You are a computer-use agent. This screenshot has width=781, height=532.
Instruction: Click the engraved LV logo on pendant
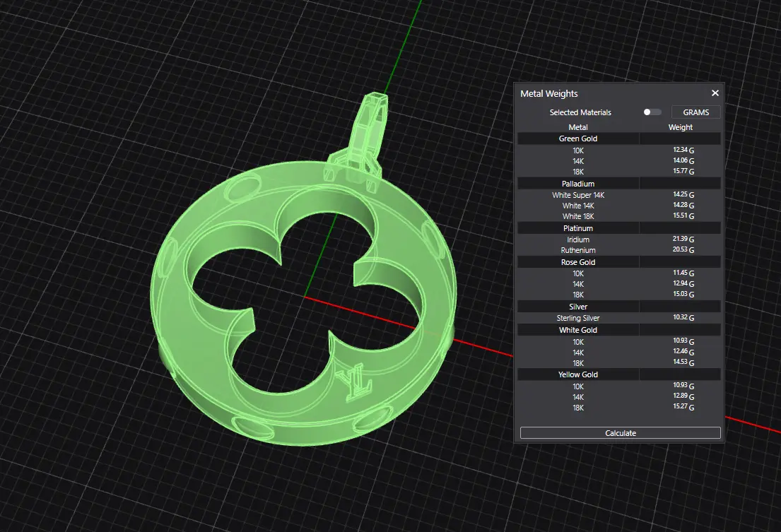tap(355, 382)
